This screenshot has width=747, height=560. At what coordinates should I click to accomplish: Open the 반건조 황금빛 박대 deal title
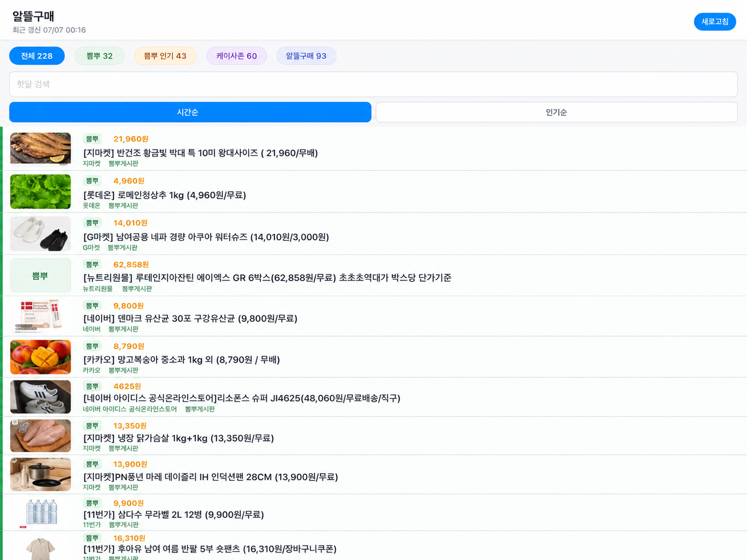click(x=201, y=153)
